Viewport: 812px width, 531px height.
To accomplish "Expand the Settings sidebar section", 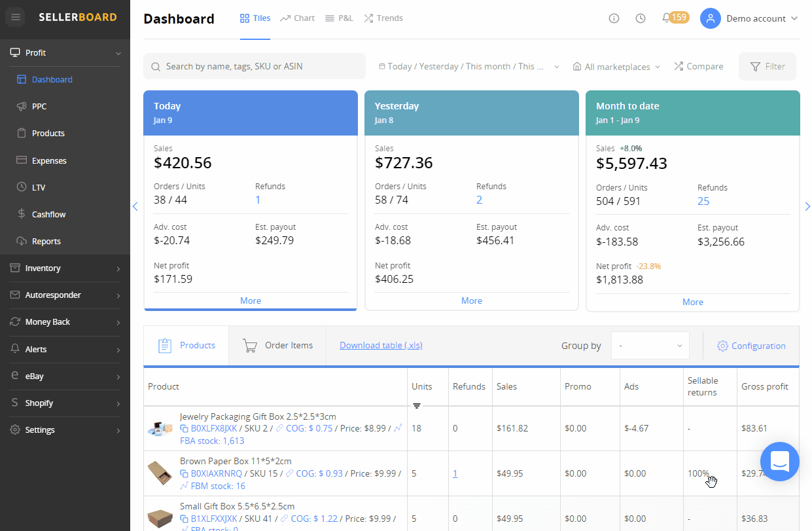I will pos(65,430).
